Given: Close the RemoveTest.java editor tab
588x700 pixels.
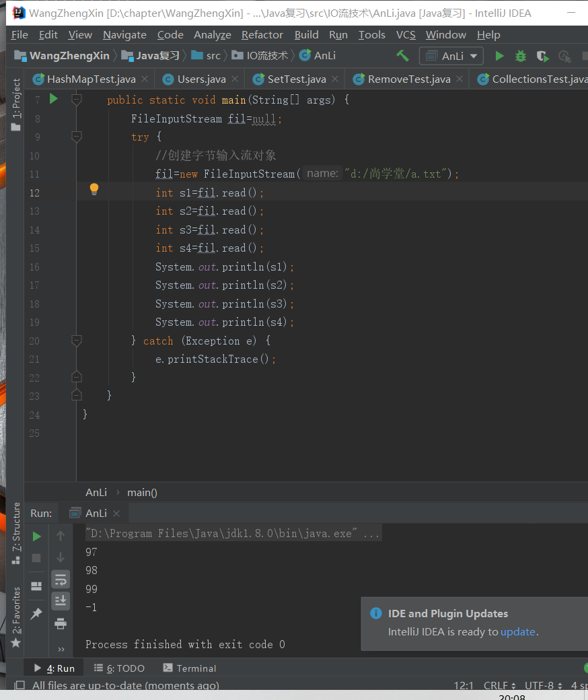Looking at the screenshot, I should tap(460, 79).
